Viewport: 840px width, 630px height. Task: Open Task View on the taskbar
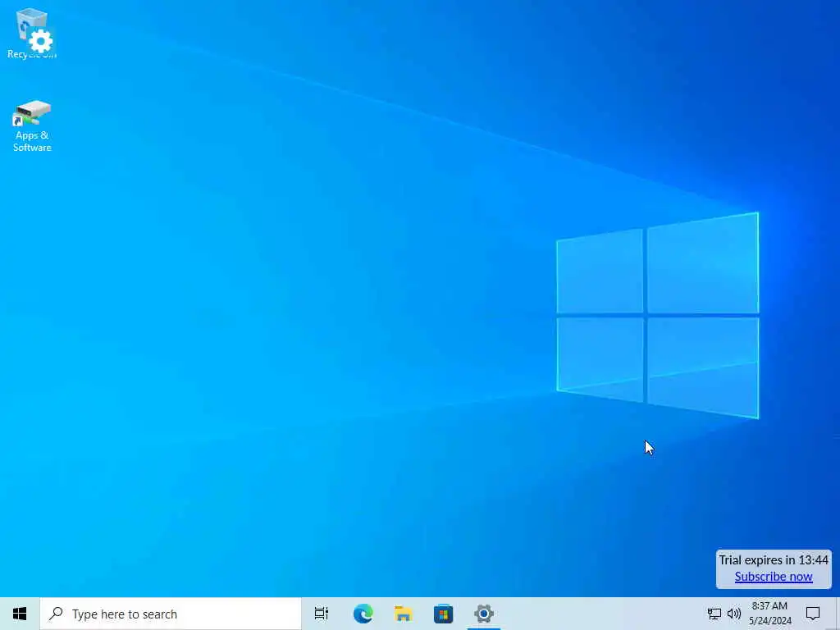(x=322, y=614)
